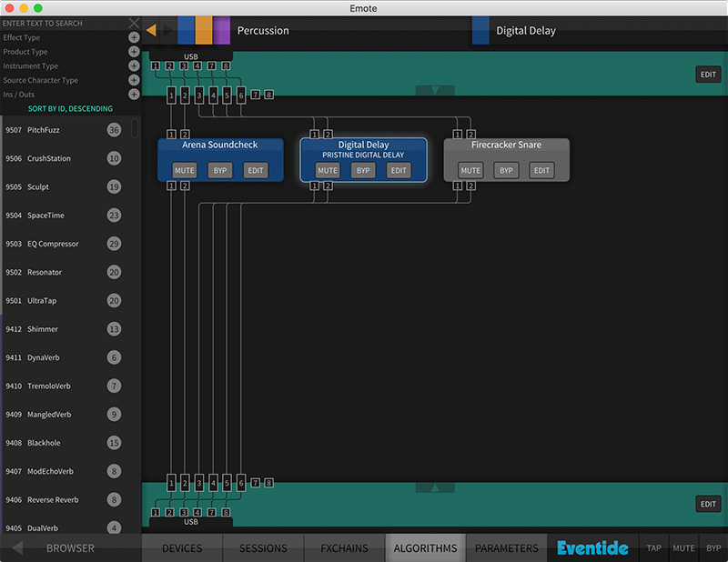The image size is (728, 562).
Task: Open CrushStation preset count badge 10
Action: pyautogui.click(x=115, y=158)
